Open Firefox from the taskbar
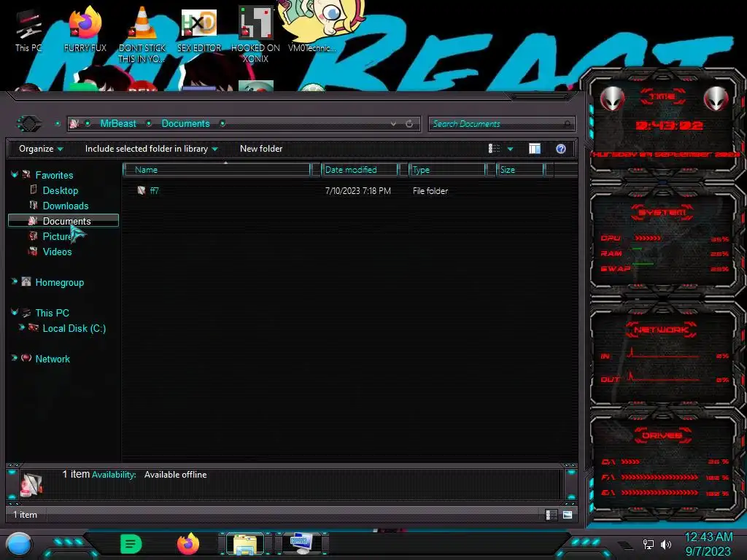This screenshot has height=560, width=747. (188, 544)
